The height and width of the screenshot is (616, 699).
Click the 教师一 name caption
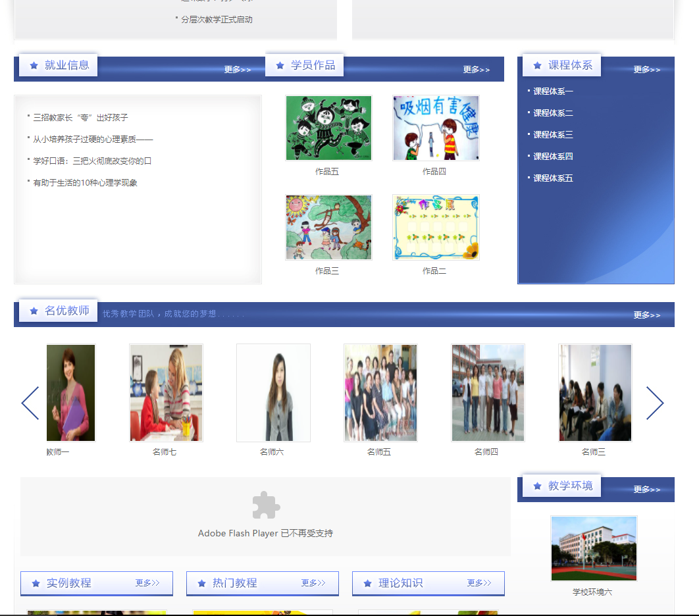[57, 452]
